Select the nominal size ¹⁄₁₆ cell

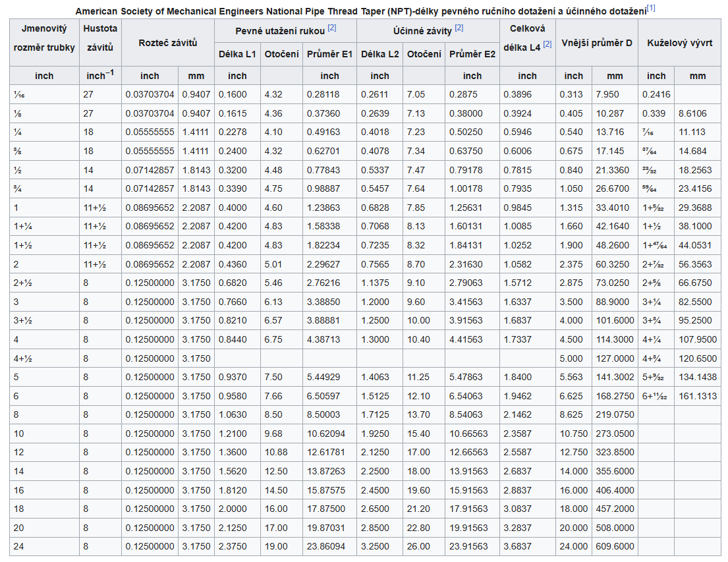click(44, 94)
